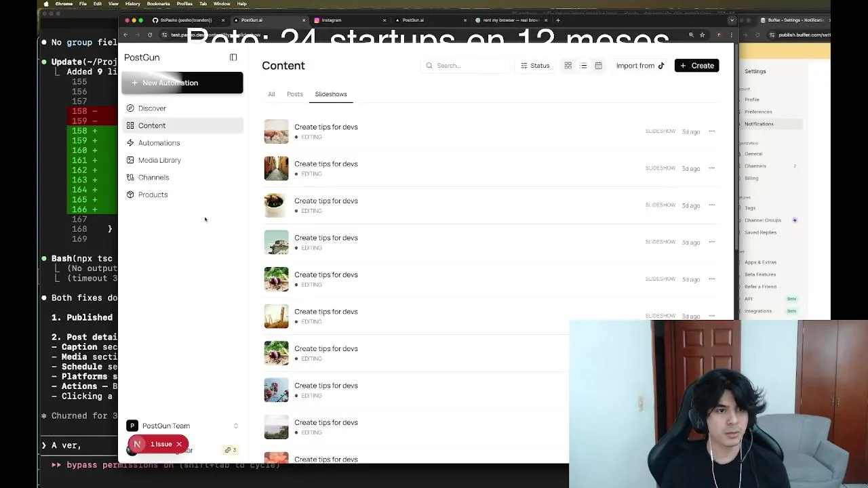Open a new browser tab
Viewport: 868px width, 488px height.
(x=558, y=20)
